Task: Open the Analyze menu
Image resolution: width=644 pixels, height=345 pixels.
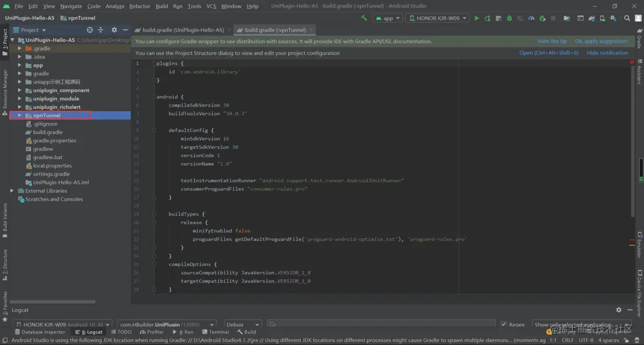Action: (115, 6)
